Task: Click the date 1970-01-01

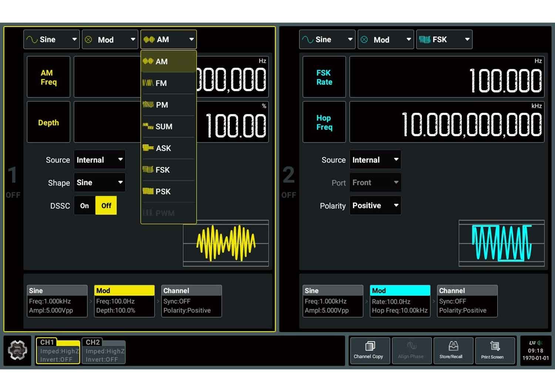Action: tap(535, 358)
